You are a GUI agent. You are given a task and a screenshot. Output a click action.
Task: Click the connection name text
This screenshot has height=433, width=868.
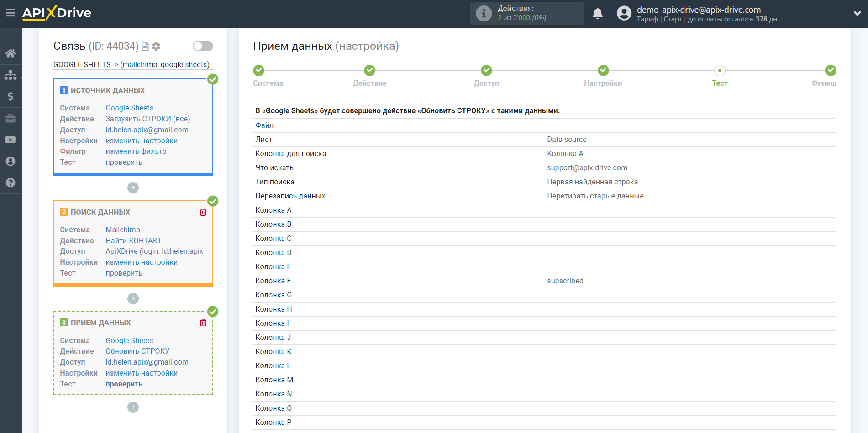(x=132, y=64)
